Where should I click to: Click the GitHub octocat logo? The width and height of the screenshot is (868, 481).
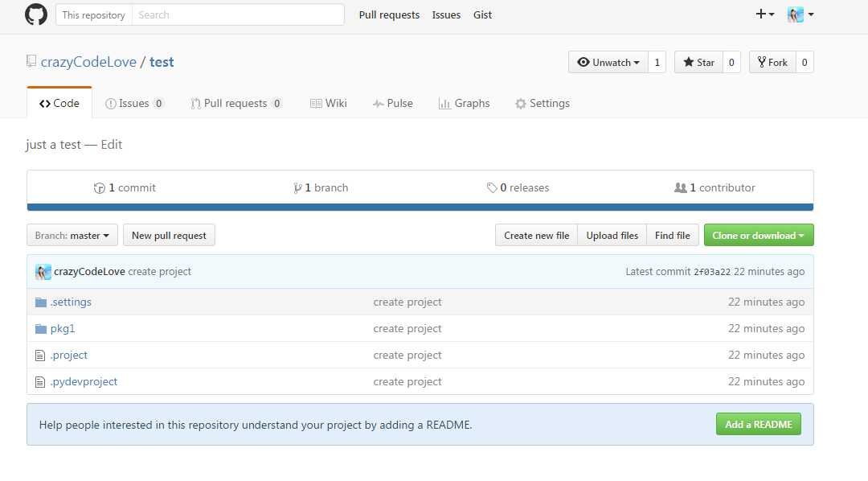point(36,14)
